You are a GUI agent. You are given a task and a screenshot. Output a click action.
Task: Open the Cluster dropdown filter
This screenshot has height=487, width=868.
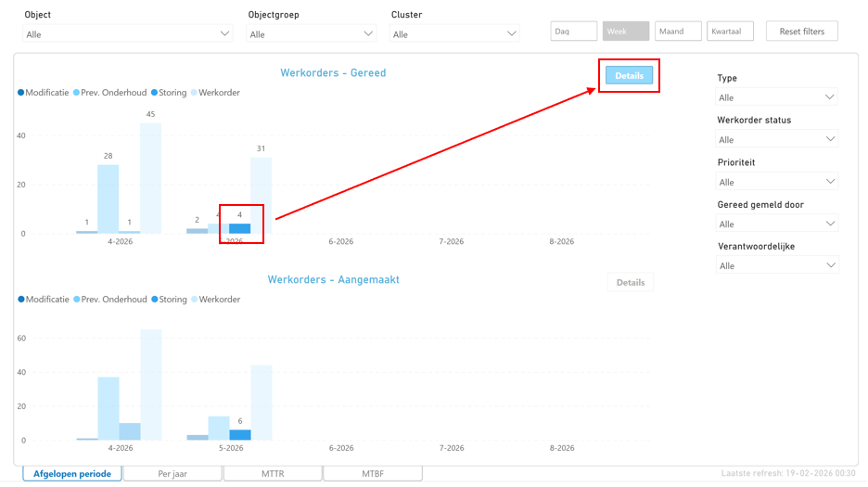click(454, 34)
